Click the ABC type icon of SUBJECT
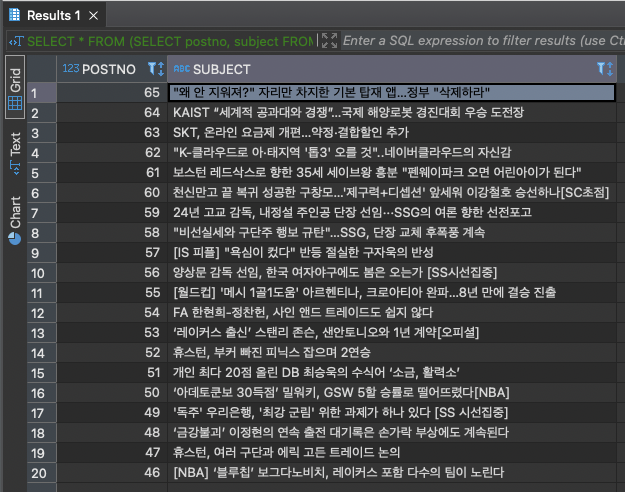 click(181, 69)
